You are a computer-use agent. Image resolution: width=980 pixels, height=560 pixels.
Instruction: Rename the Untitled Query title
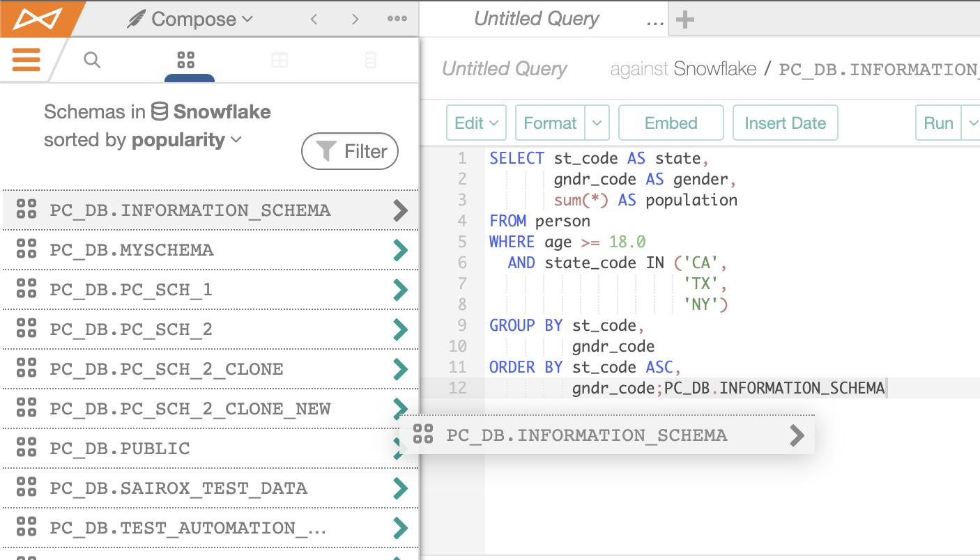505,69
